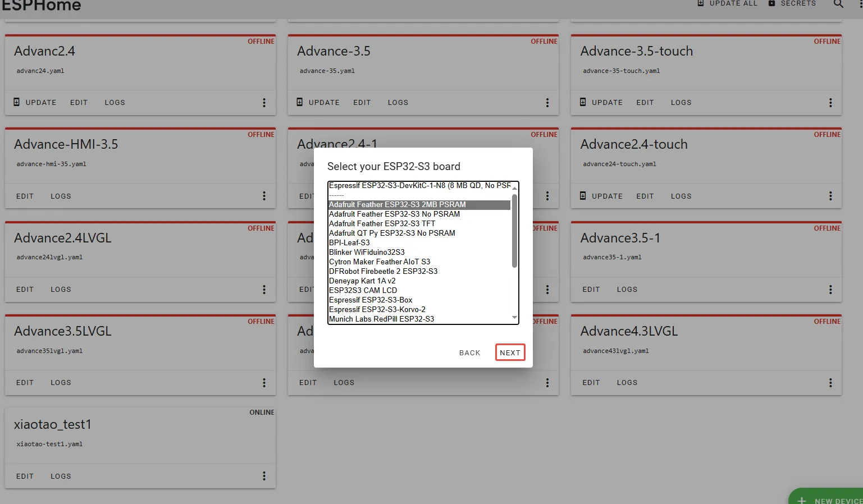This screenshot has width=863, height=504.
Task: Click EDIT on the Advance-3.5 card
Action: coord(362,103)
